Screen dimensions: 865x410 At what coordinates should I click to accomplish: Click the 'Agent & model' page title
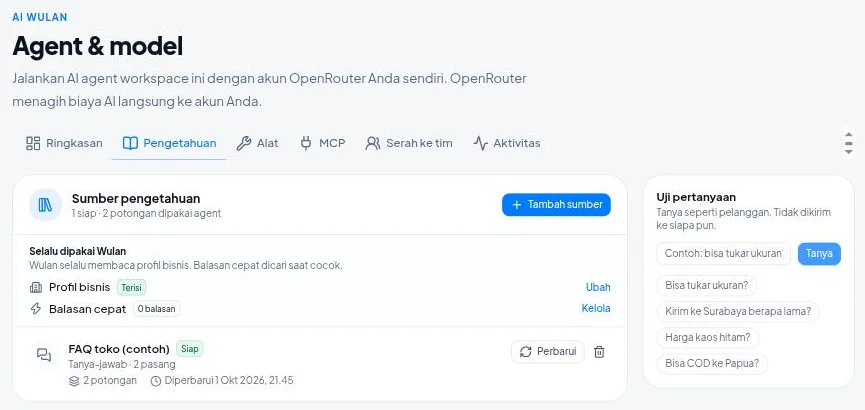[x=98, y=46]
